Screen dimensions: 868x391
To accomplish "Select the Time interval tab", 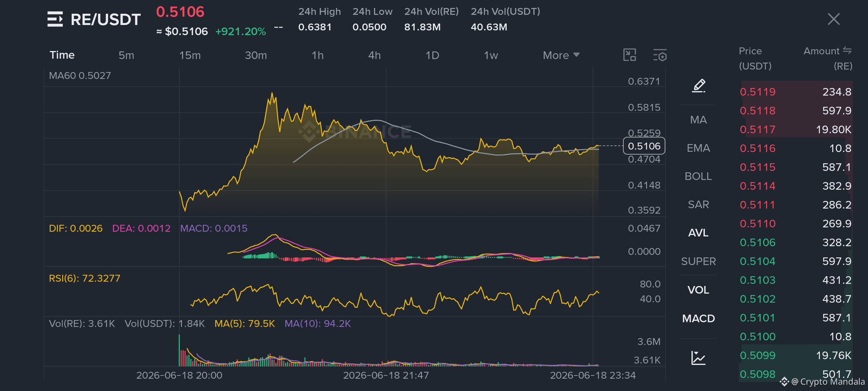I will tap(62, 55).
